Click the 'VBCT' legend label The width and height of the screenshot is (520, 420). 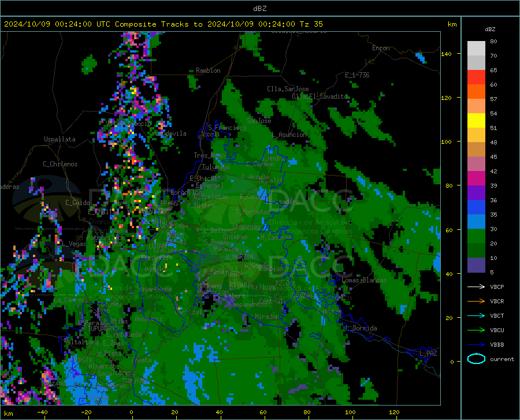[497, 315]
